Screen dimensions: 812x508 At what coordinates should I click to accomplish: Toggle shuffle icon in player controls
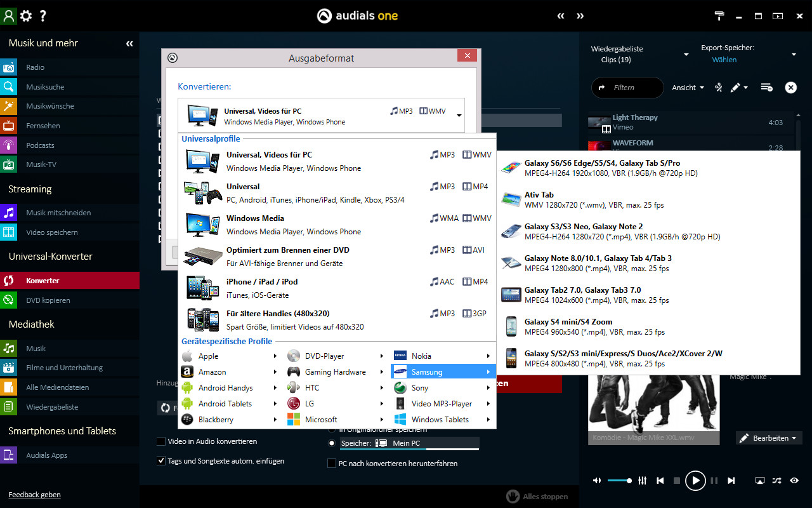[x=776, y=481]
